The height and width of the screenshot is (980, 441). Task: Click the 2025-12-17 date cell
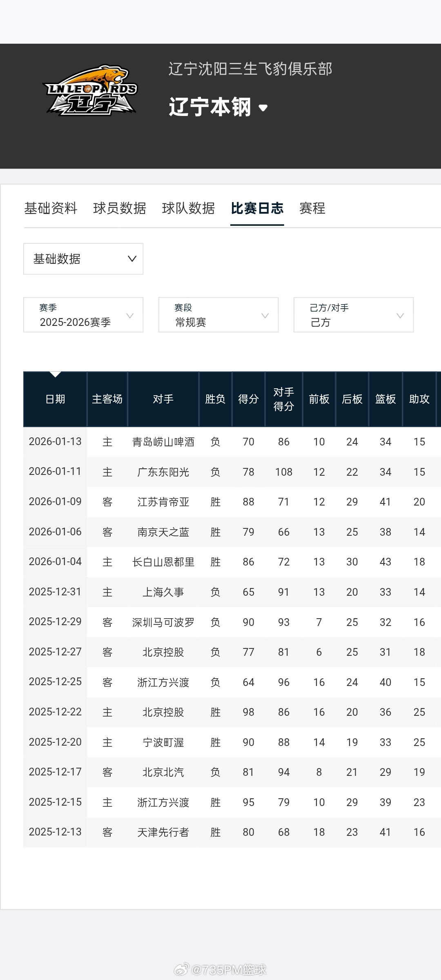point(55,772)
